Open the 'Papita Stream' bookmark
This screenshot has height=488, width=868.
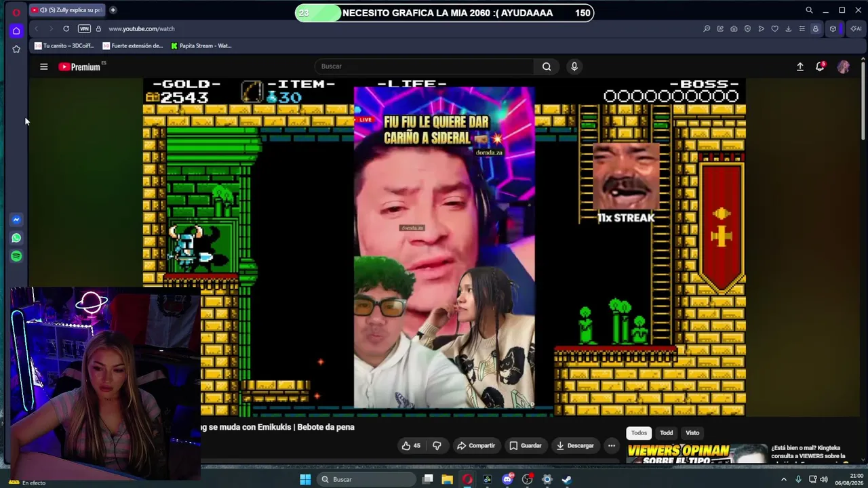click(201, 46)
